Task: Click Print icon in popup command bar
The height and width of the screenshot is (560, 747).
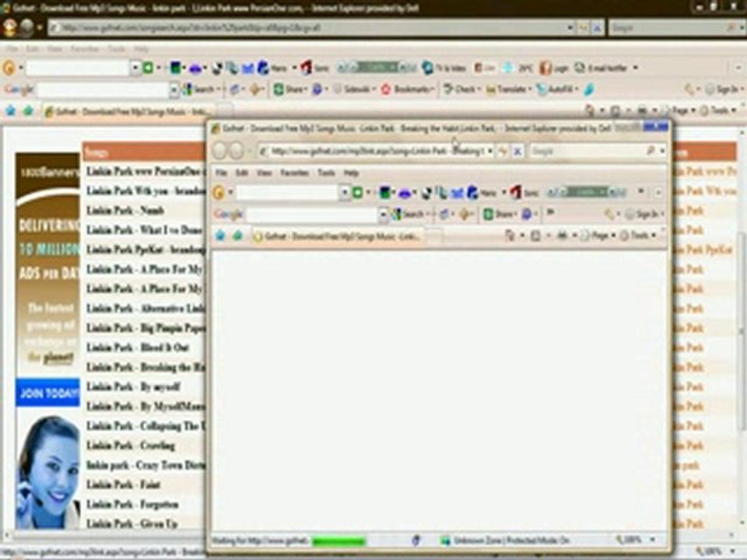Action: (563, 235)
